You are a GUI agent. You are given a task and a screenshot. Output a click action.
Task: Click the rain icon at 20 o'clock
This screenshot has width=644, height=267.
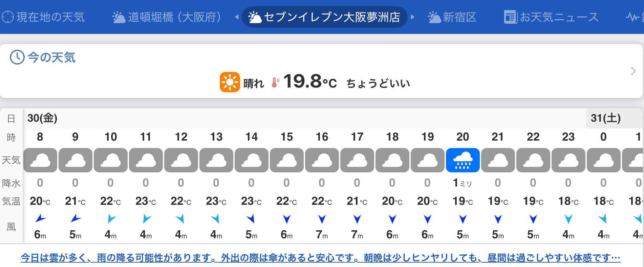click(x=463, y=160)
